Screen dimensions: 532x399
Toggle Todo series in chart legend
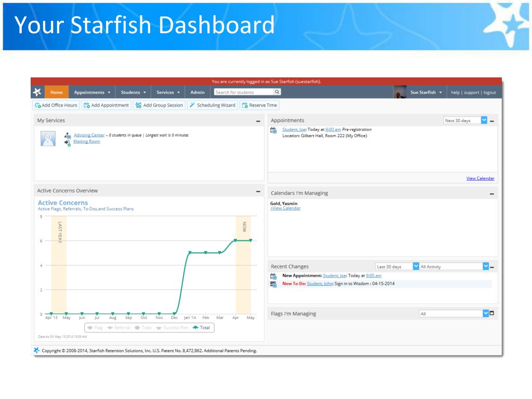point(143,327)
